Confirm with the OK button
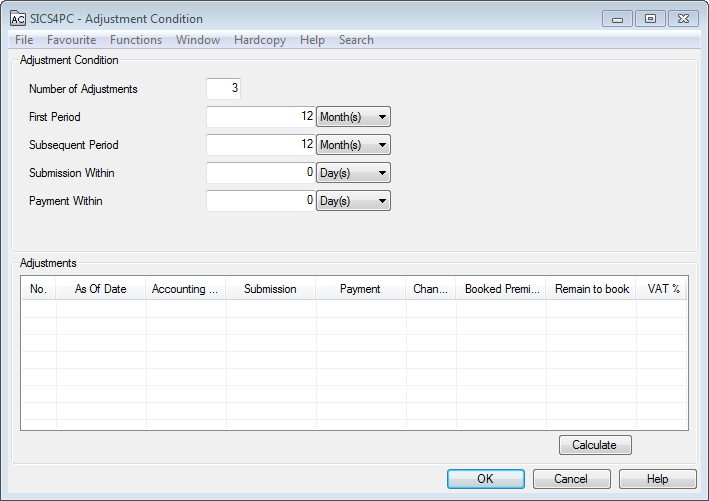 tap(485, 479)
